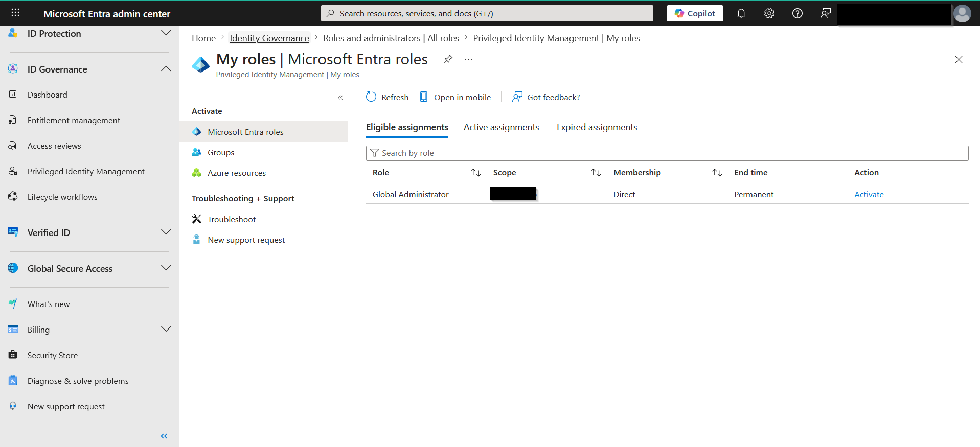Go to Identity Governance breadcrumb
This screenshot has width=980, height=447.
[x=269, y=38]
